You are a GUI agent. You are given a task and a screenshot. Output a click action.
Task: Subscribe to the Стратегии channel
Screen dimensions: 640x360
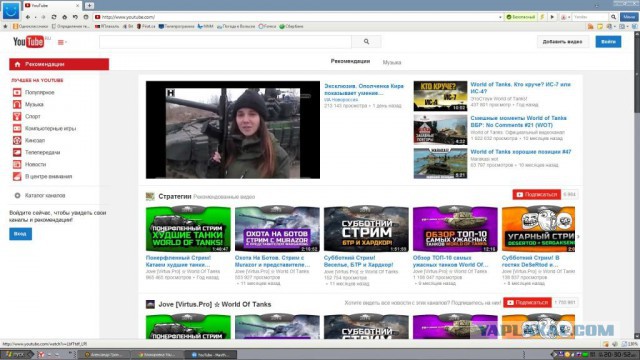[537, 195]
